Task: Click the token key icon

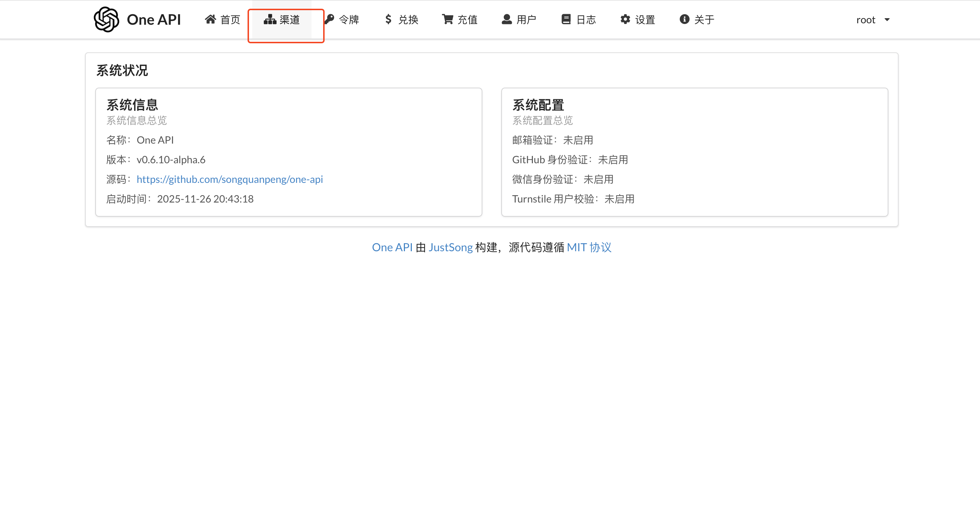Action: [x=329, y=19]
